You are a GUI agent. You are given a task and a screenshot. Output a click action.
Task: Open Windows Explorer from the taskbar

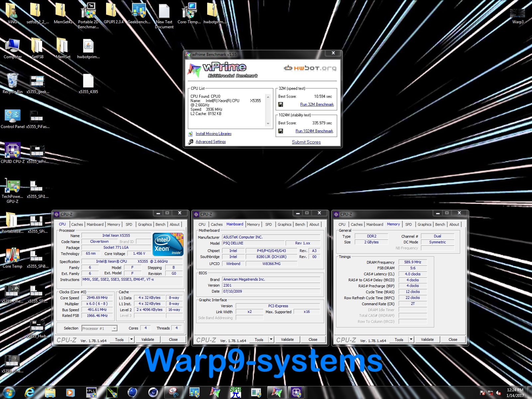(50, 392)
